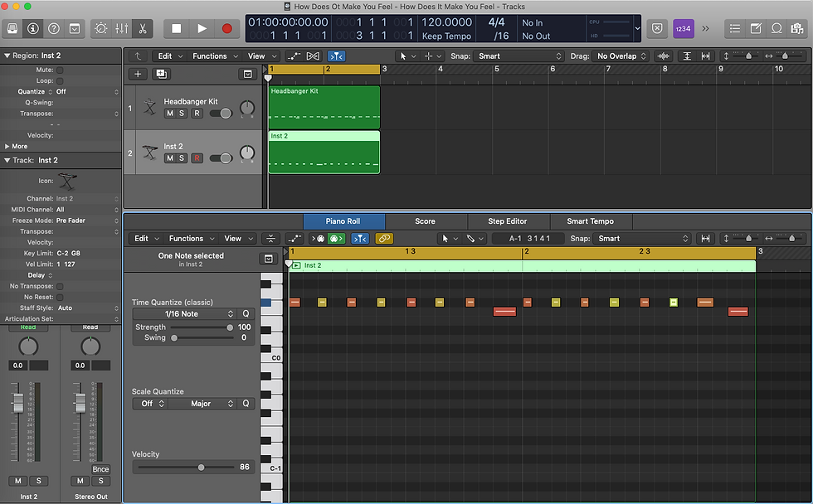
Task: Click the Stop transport button
Action: [176, 28]
